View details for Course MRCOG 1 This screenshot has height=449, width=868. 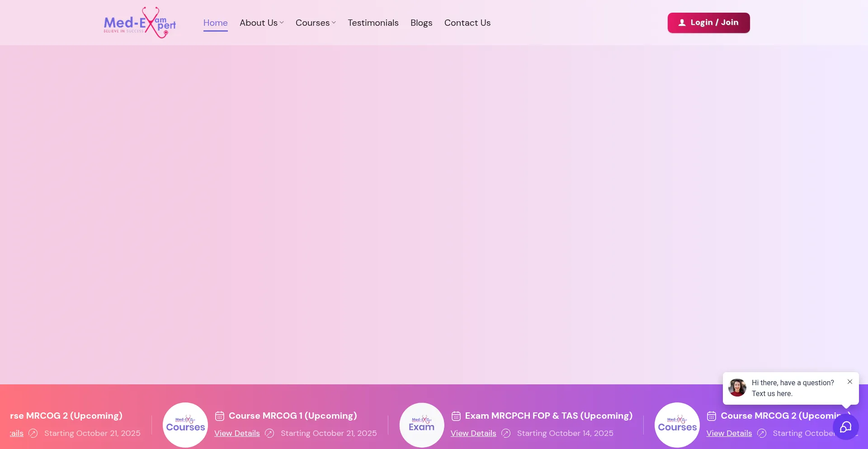[237, 433]
